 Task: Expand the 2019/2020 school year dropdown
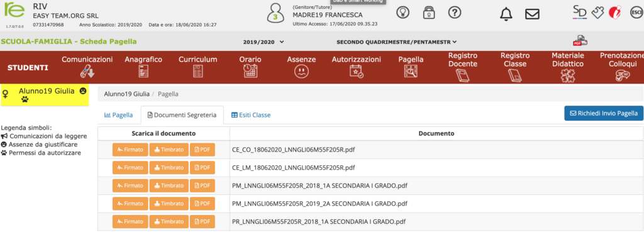point(264,42)
